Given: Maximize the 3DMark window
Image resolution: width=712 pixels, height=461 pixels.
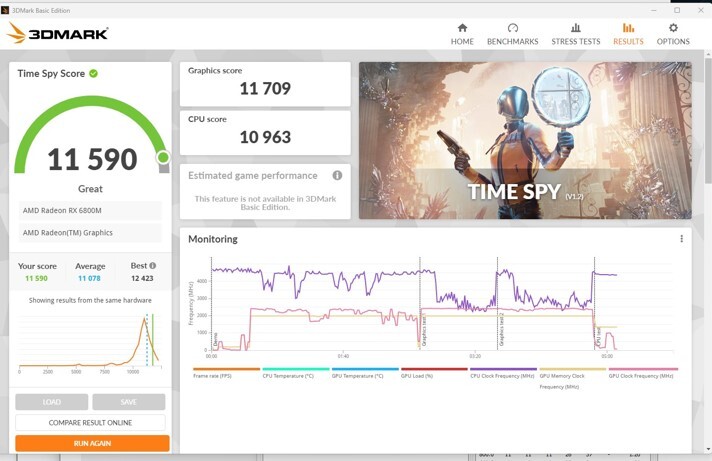Looking at the screenshot, I should [677, 10].
